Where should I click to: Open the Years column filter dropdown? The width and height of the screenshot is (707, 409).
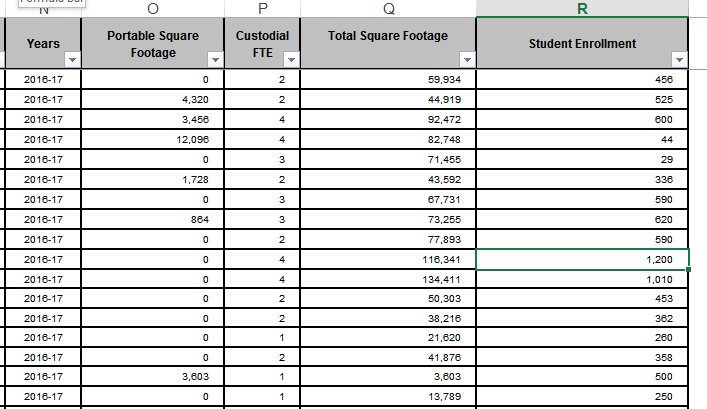pos(72,60)
